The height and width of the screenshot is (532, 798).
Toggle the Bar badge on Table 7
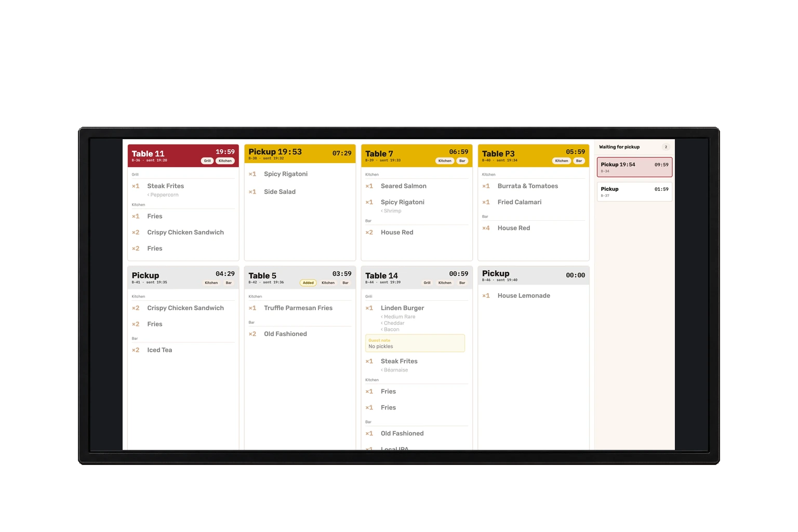click(462, 161)
